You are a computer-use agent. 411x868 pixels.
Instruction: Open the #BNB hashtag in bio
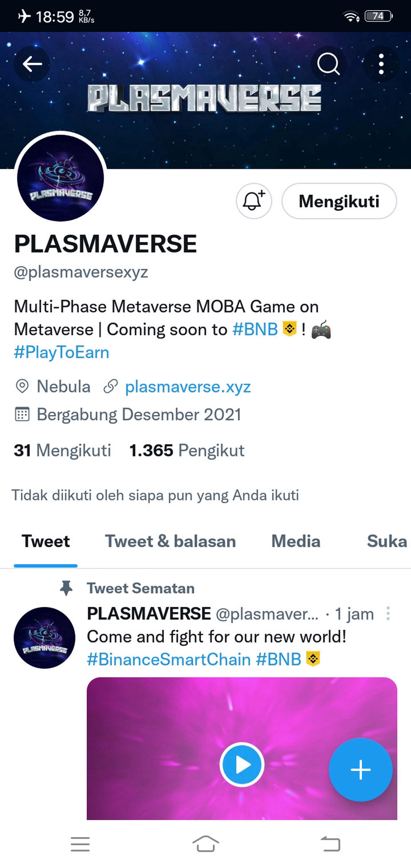[x=255, y=329]
